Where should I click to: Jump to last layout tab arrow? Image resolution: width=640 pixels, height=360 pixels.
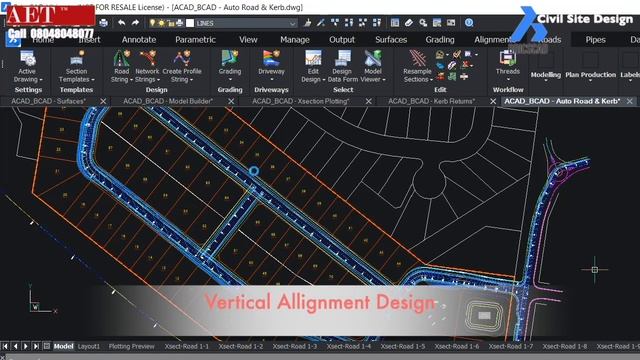click(x=36, y=346)
